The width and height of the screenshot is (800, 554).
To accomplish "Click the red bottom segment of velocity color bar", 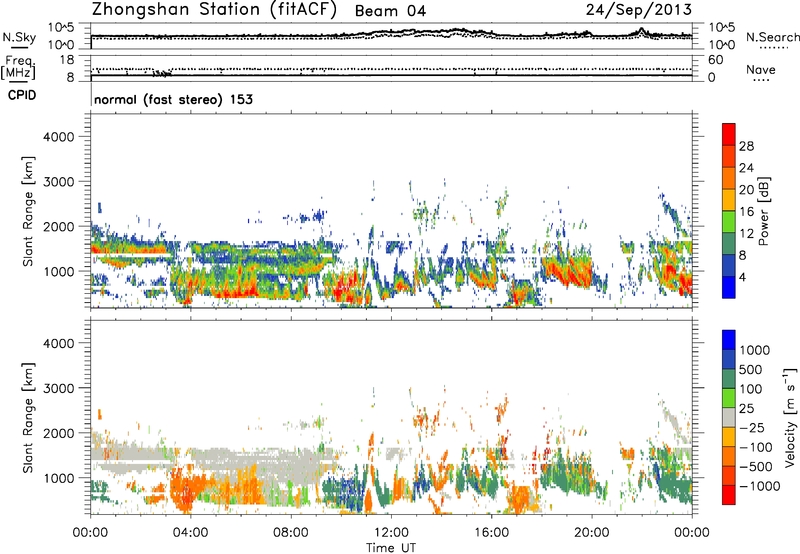I will 729,494.
